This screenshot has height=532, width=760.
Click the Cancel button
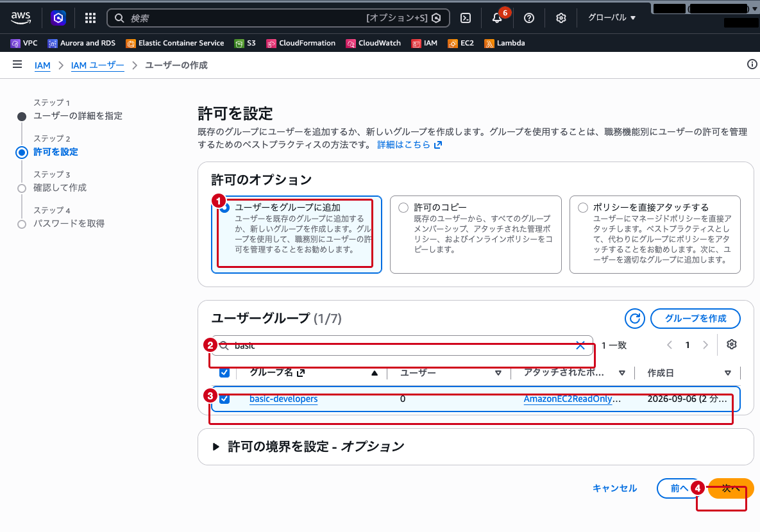click(x=614, y=488)
